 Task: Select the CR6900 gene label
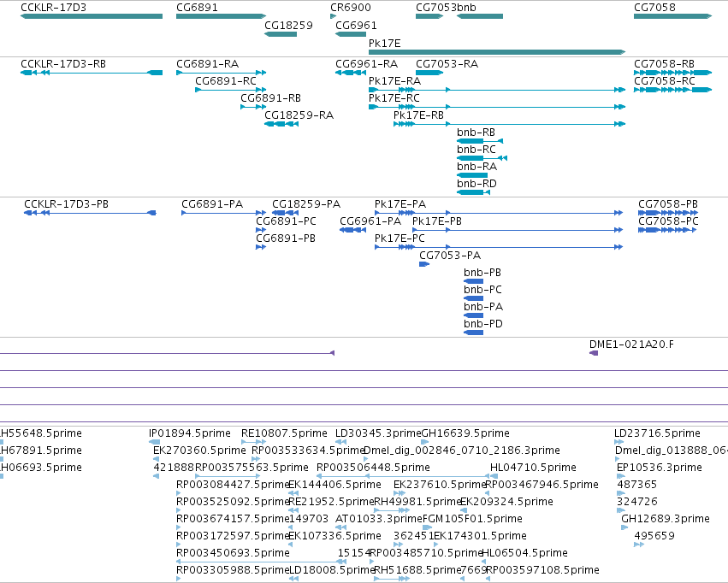(x=351, y=8)
